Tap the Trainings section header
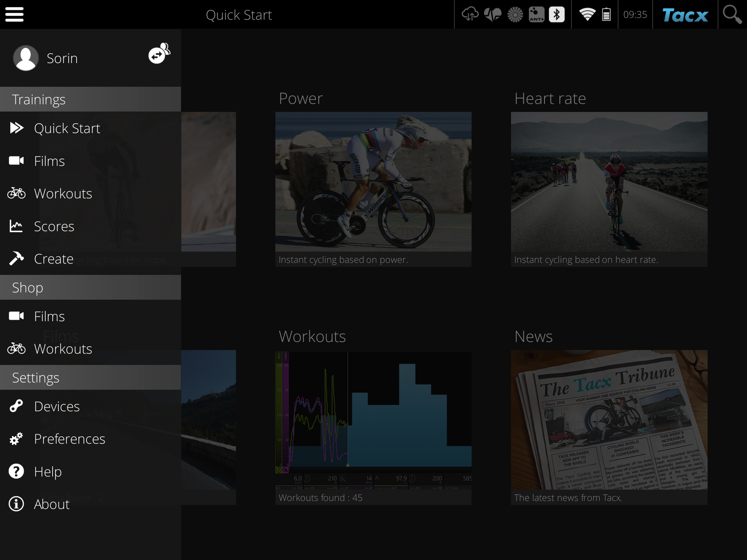The width and height of the screenshot is (747, 560). click(x=90, y=99)
